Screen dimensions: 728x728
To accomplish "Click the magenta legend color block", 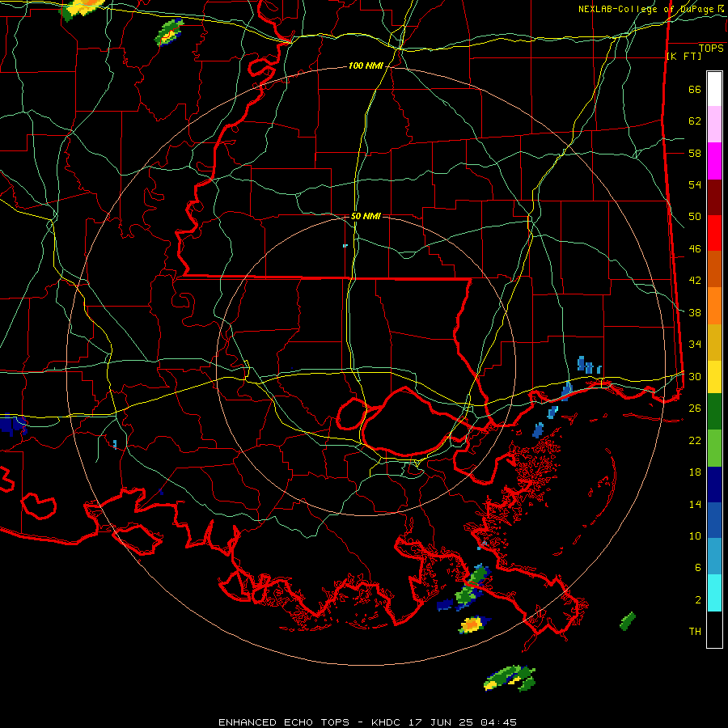I will [x=714, y=161].
